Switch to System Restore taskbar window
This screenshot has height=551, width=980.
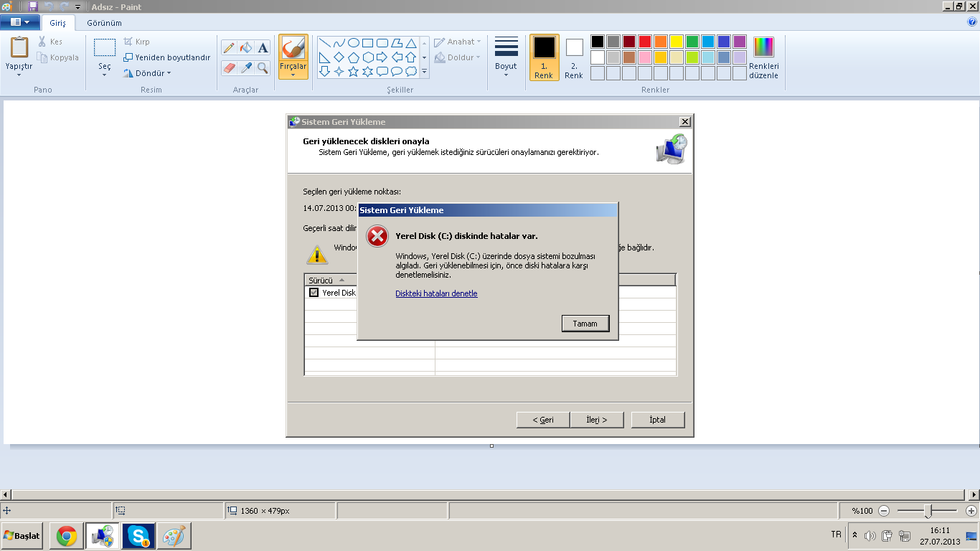click(x=103, y=536)
